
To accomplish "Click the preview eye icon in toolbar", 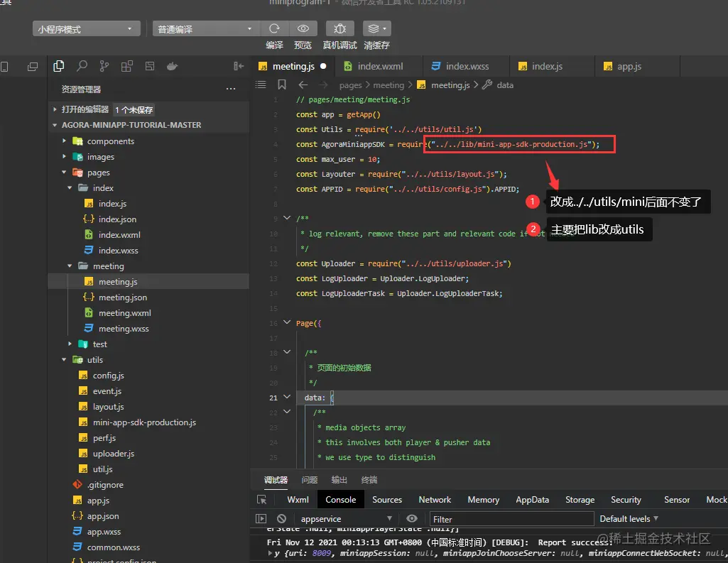I will pyautogui.click(x=303, y=29).
